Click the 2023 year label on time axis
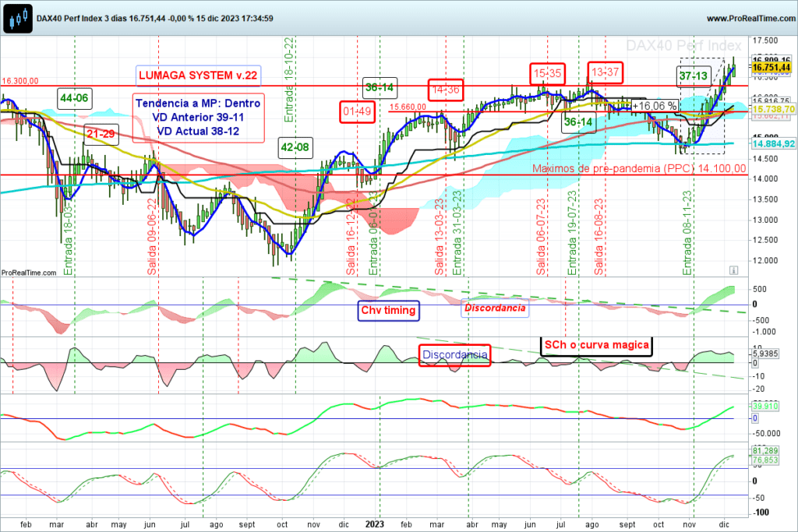Screen dimensions: 798x532 [x=375, y=524]
